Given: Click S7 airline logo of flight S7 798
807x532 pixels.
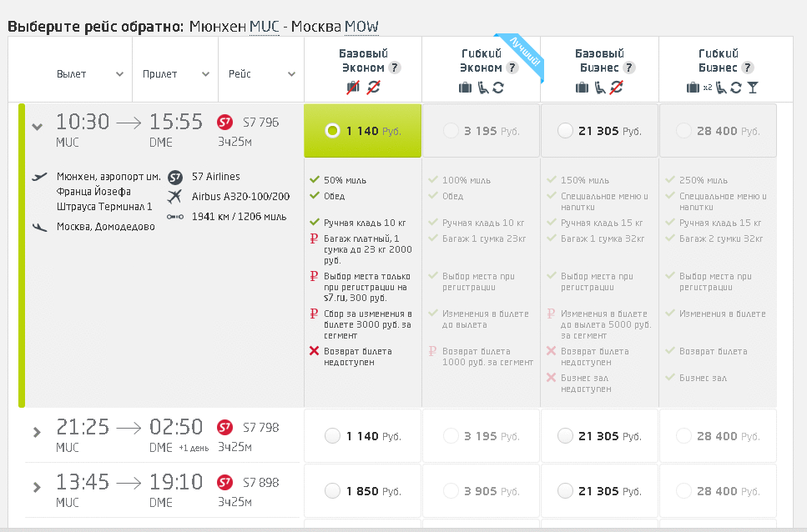Looking at the screenshot, I should pyautogui.click(x=224, y=428).
